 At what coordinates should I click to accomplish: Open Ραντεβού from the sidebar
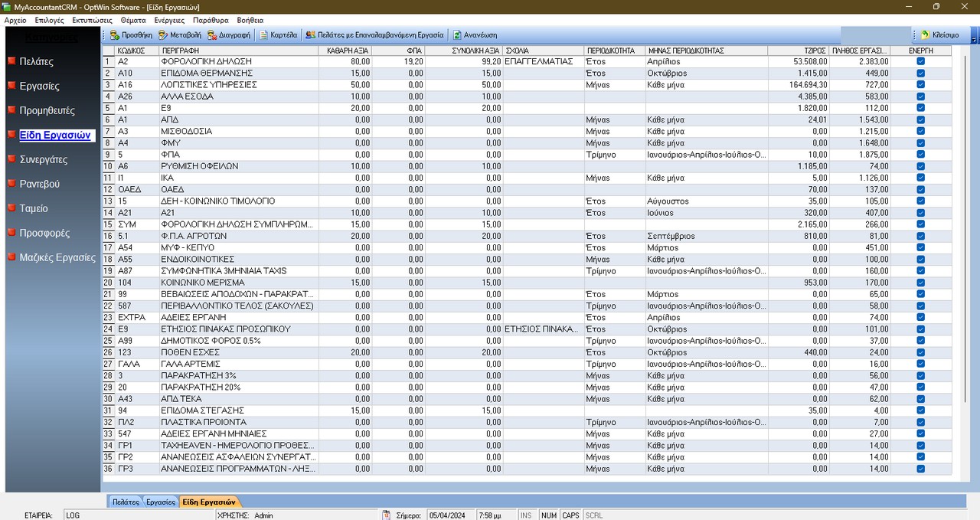click(39, 184)
